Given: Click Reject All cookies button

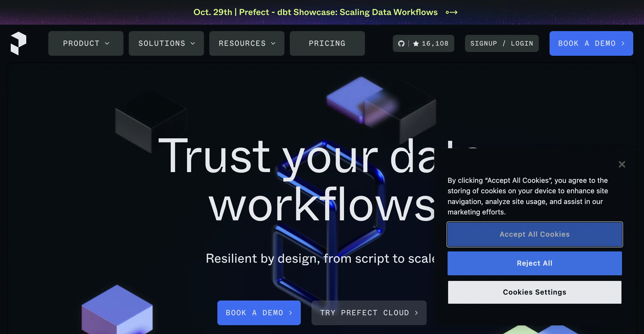Looking at the screenshot, I should [535, 263].
